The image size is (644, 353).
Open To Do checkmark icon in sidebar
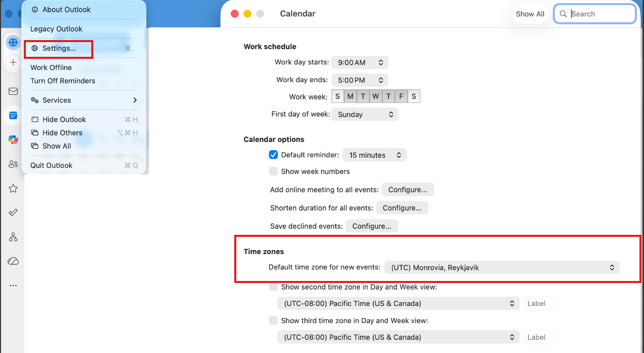pos(13,213)
